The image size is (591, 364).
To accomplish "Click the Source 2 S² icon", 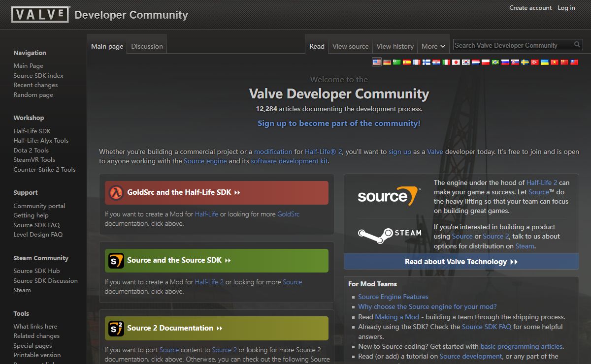I will point(116,328).
